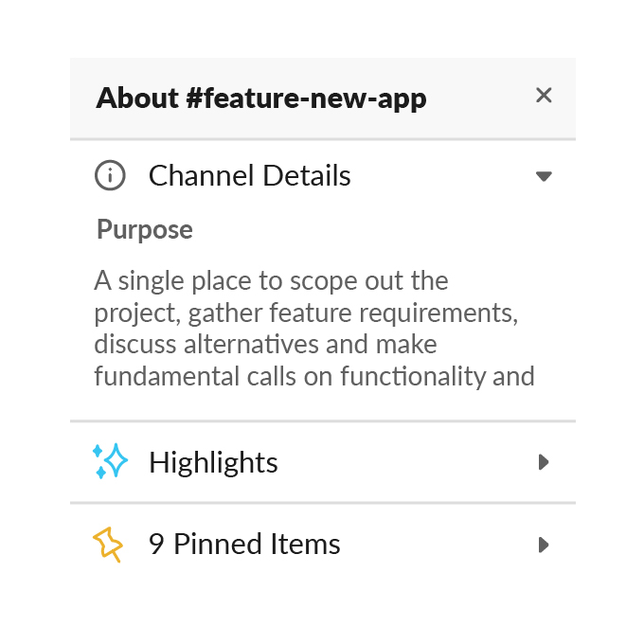Click the number 9 in Pinned Items
Viewport: 644px width, 644px height.
coord(156,545)
